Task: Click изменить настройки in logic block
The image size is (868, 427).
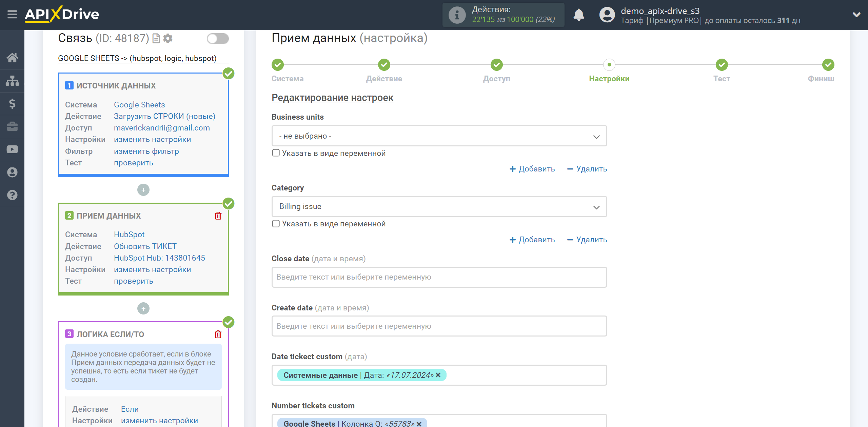Action: coord(159,421)
